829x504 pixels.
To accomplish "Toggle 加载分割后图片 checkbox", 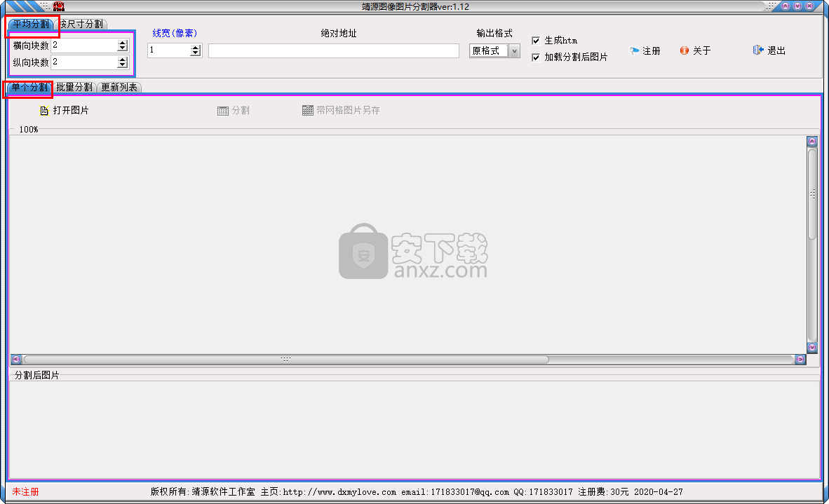I will click(536, 57).
